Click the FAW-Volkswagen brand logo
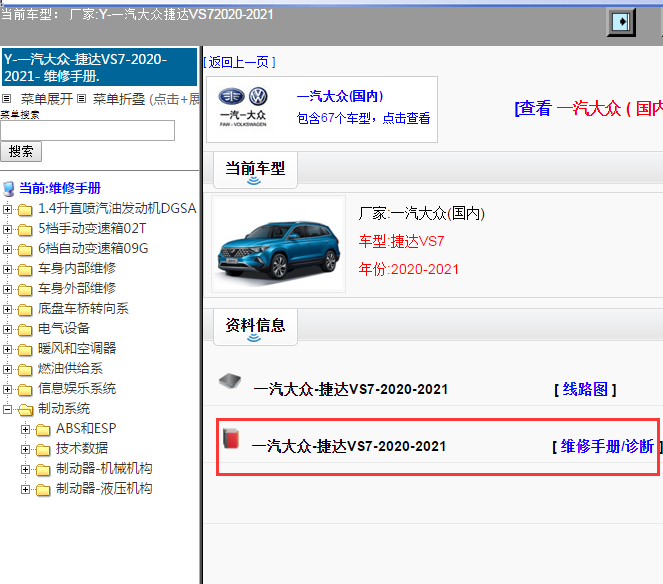 (243, 107)
